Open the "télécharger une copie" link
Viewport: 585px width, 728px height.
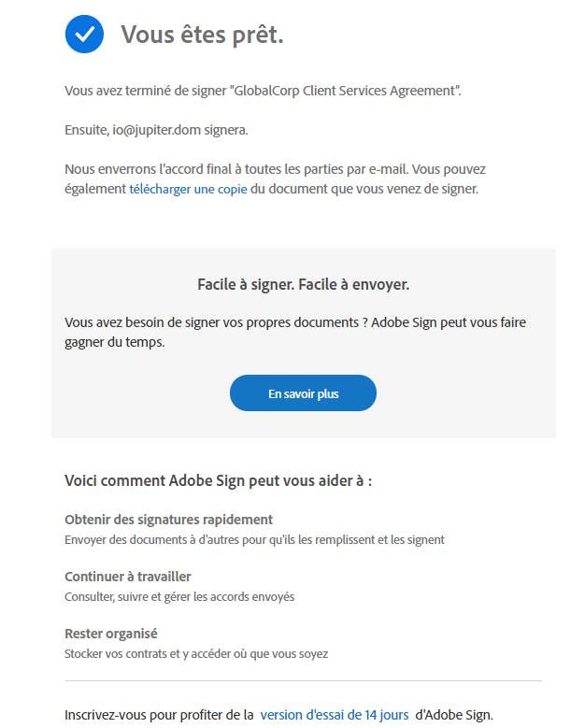point(188,189)
